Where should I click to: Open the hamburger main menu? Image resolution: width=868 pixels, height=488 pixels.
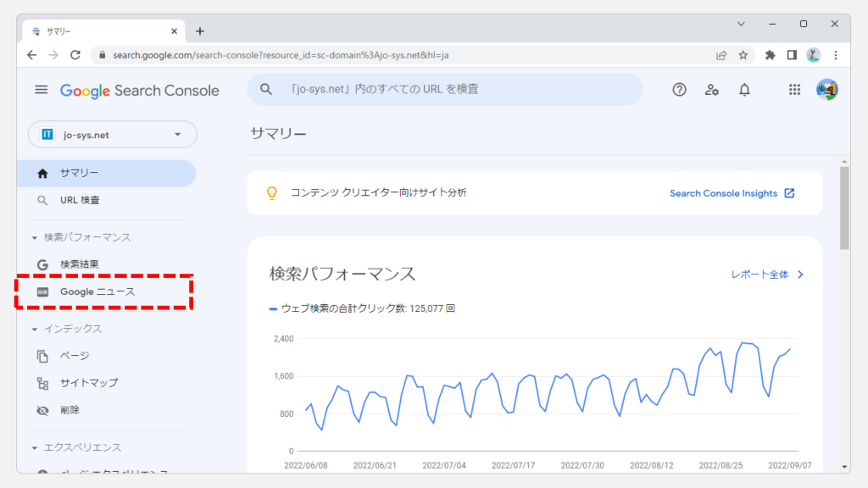tap(41, 90)
